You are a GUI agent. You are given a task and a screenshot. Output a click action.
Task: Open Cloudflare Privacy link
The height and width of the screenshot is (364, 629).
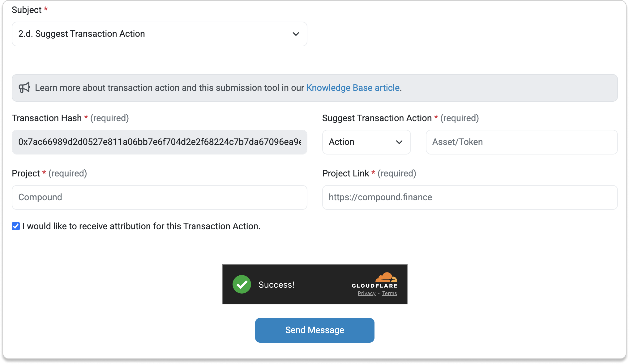pos(366,293)
